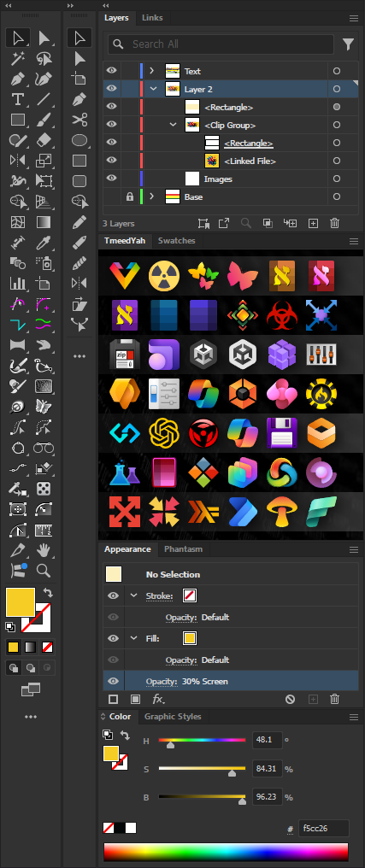Select the Type tool
This screenshot has height=868, width=365.
click(x=18, y=99)
